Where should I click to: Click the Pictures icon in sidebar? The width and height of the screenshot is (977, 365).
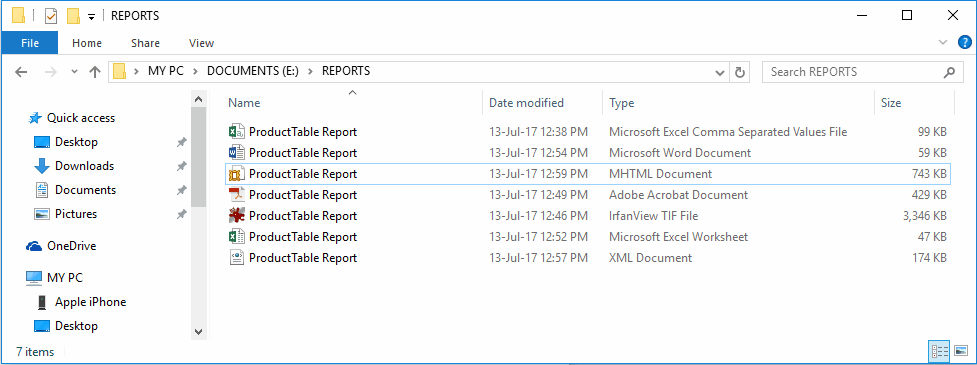[x=42, y=214]
